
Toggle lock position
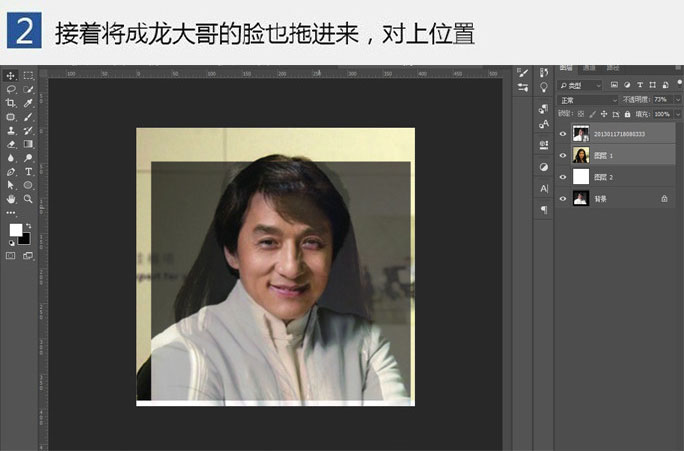pyautogui.click(x=604, y=114)
